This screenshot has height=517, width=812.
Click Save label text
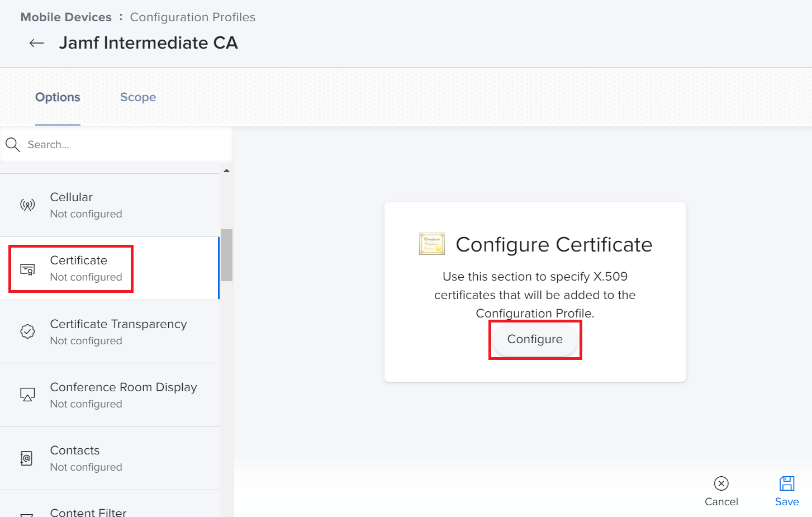click(787, 502)
